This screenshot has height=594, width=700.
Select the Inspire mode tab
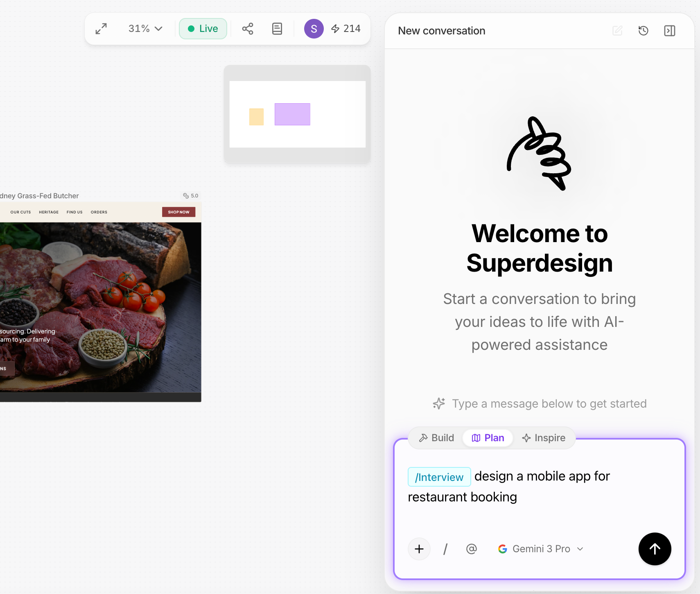[544, 438]
